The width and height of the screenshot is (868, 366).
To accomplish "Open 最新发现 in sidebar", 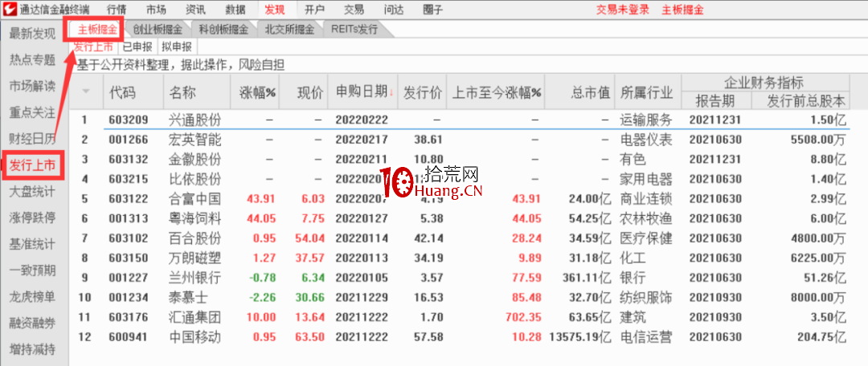I will pos(32,34).
